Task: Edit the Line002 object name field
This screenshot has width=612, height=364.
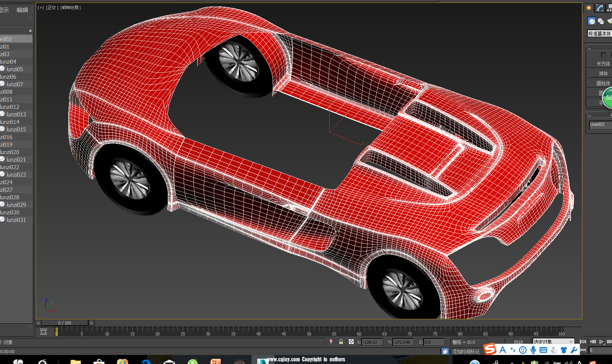Action: (600, 124)
